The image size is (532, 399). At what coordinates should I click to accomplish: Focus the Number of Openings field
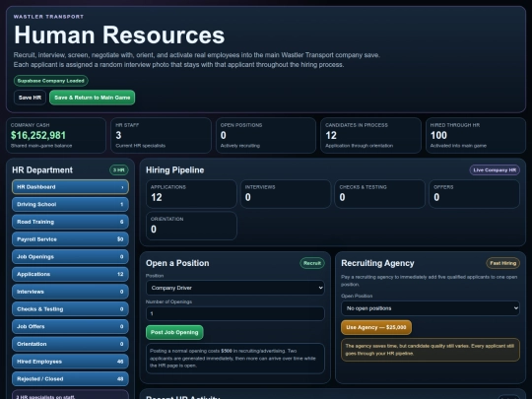point(235,314)
